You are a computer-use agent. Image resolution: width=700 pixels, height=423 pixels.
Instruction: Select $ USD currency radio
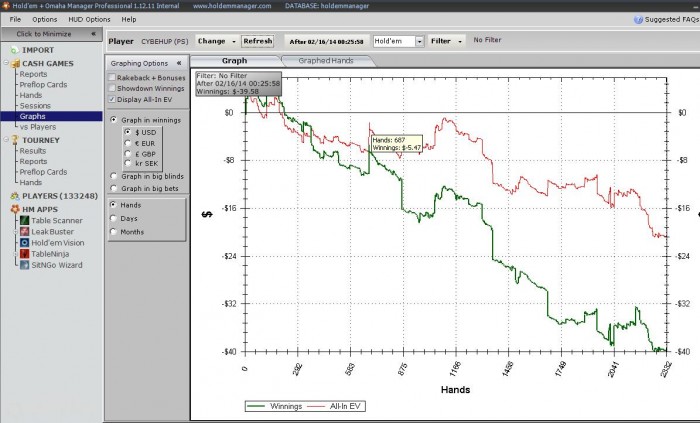tap(128, 132)
